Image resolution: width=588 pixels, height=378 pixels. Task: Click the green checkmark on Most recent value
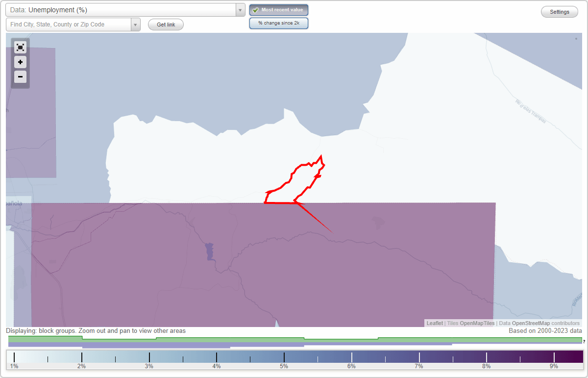pyautogui.click(x=255, y=10)
